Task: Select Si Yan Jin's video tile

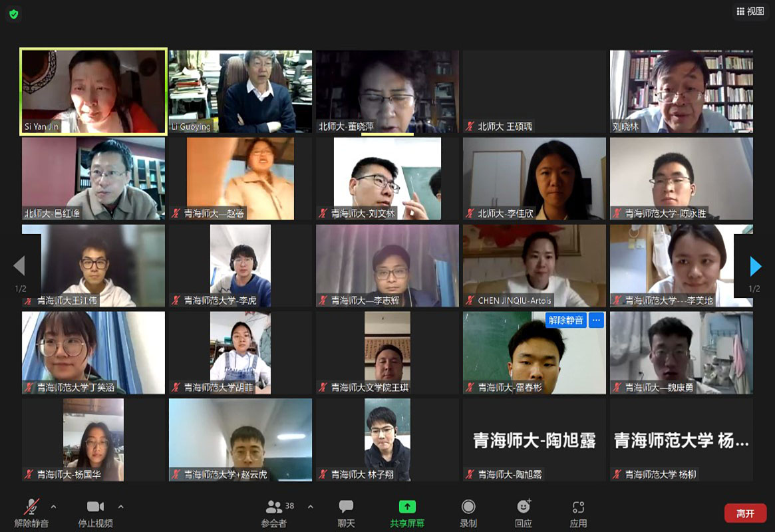Action: [x=93, y=91]
